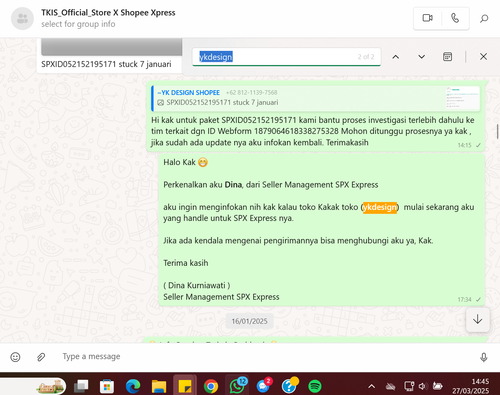Launch Microsoft Edge from the taskbar
The width and height of the screenshot is (500, 395).
coord(133,386)
